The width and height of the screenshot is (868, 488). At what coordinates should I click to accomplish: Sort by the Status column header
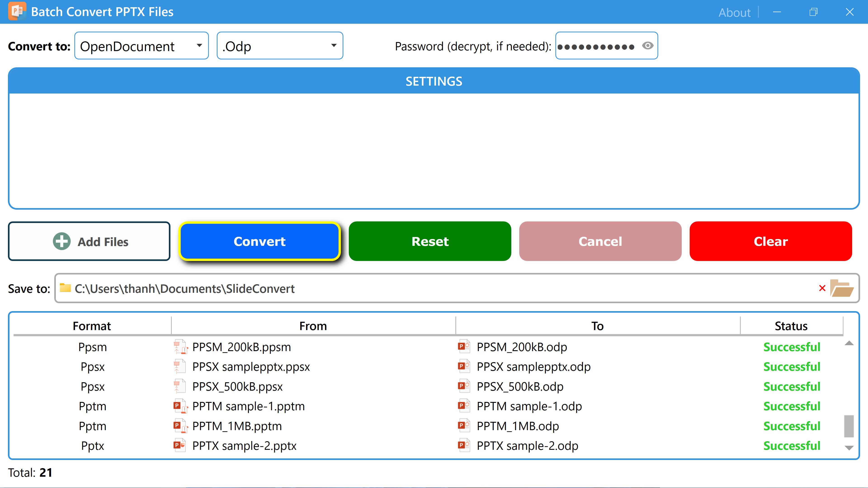[x=791, y=326]
